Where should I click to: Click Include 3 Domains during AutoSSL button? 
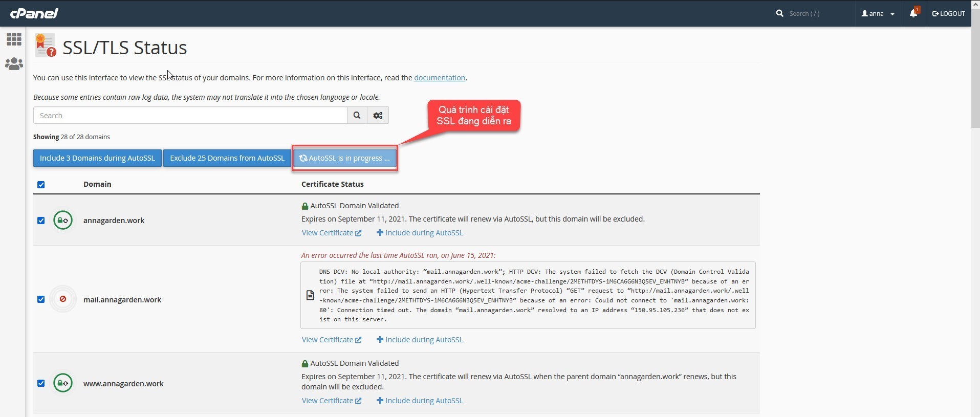(97, 158)
